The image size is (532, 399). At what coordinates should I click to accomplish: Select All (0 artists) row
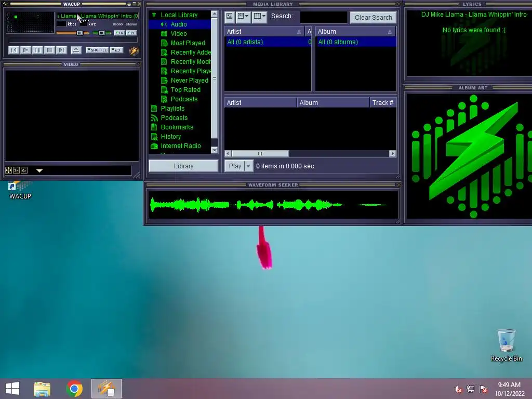tap(268, 42)
